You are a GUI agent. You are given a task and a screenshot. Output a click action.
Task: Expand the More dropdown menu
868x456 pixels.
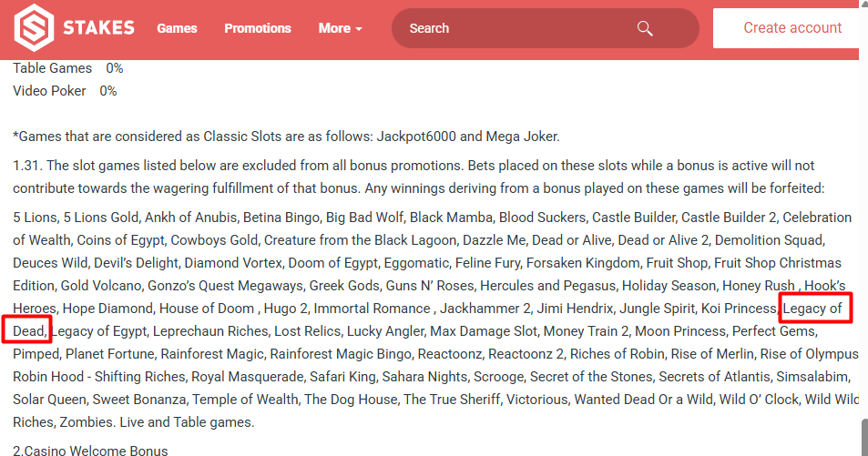pos(340,28)
